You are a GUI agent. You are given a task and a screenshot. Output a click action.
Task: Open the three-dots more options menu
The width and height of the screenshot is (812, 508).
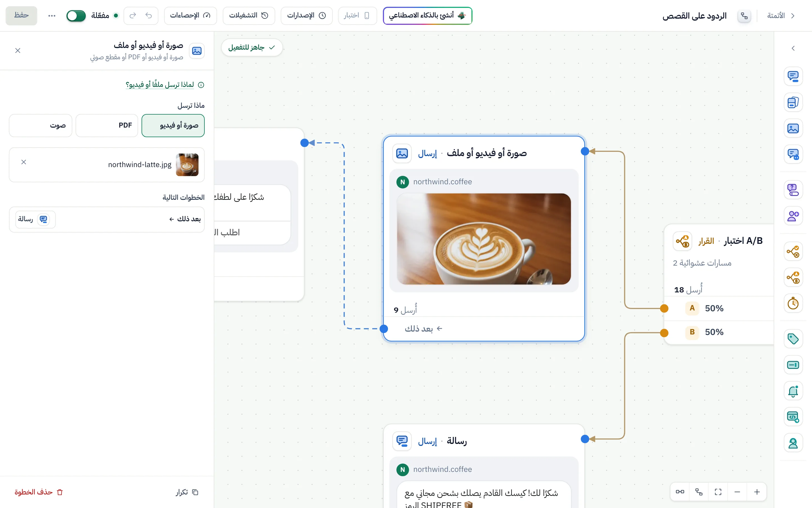click(x=52, y=16)
